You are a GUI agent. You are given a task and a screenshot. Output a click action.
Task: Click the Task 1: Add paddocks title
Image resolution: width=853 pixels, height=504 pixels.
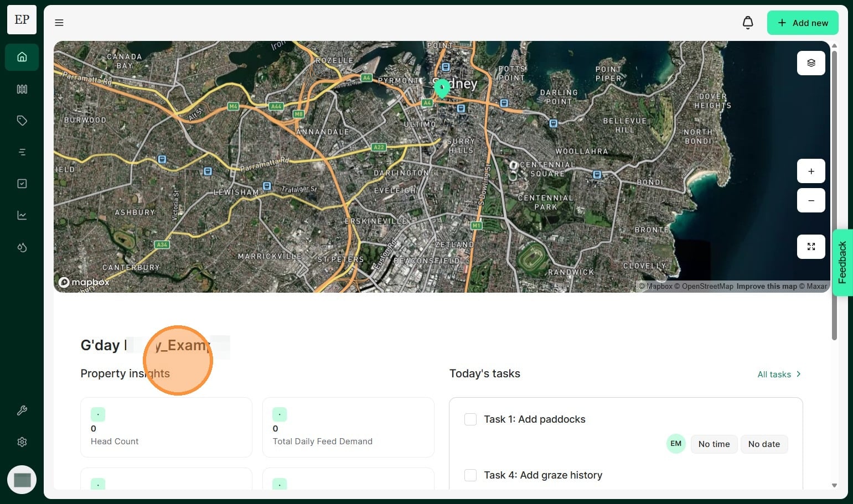click(535, 419)
